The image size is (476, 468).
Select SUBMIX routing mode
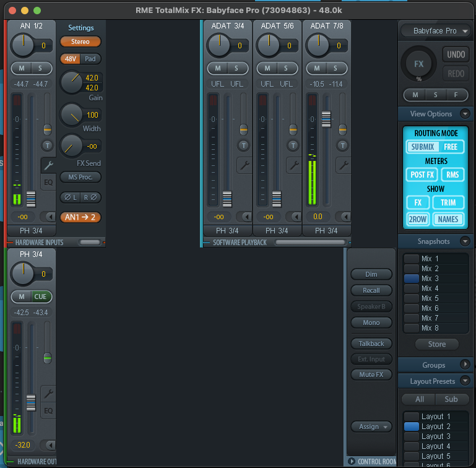[423, 147]
